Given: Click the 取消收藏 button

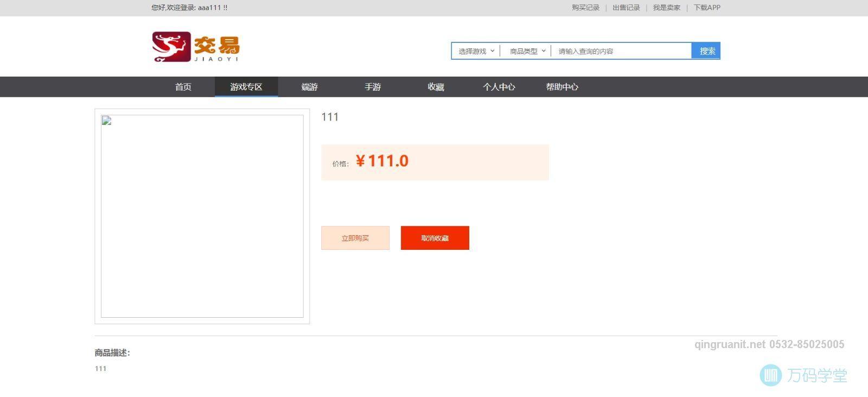Looking at the screenshot, I should [435, 238].
